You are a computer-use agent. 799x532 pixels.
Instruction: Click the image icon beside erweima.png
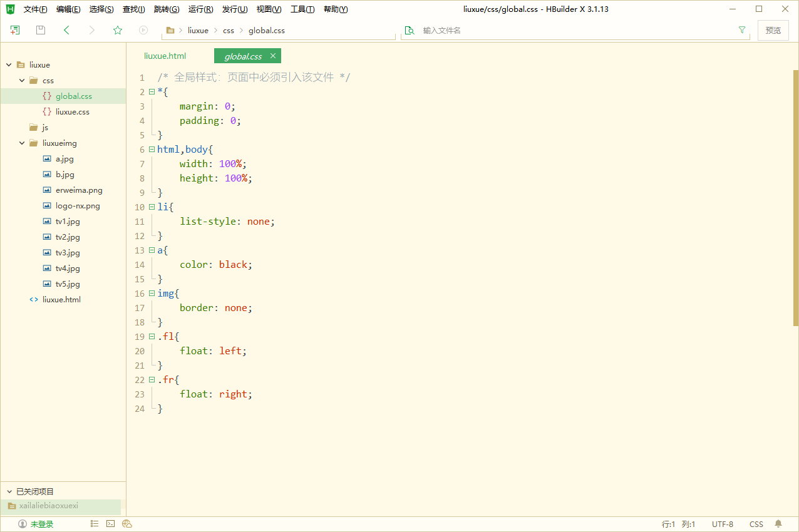tap(47, 190)
